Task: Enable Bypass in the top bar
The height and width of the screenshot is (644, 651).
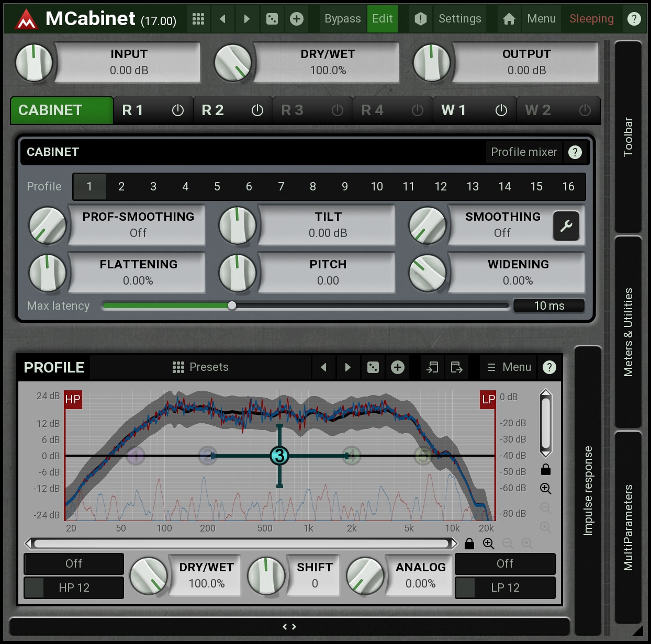Action: pyautogui.click(x=342, y=19)
